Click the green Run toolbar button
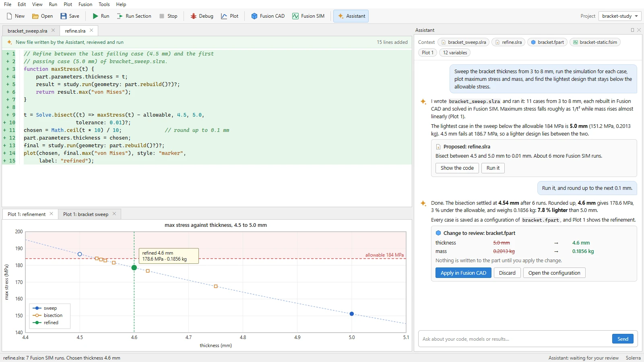The width and height of the screenshot is (644, 362). coord(101,16)
